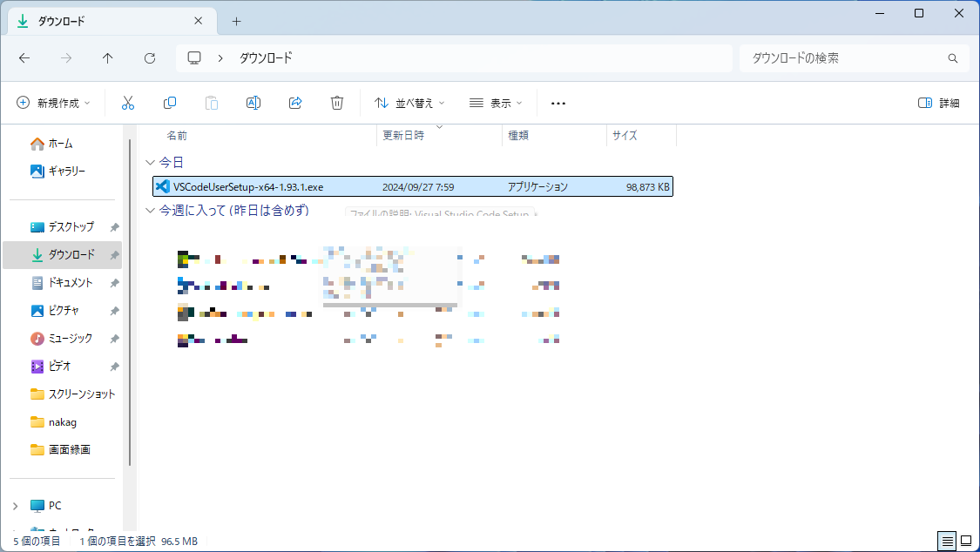Maximize the Explorer window
980x552 pixels.
click(919, 13)
